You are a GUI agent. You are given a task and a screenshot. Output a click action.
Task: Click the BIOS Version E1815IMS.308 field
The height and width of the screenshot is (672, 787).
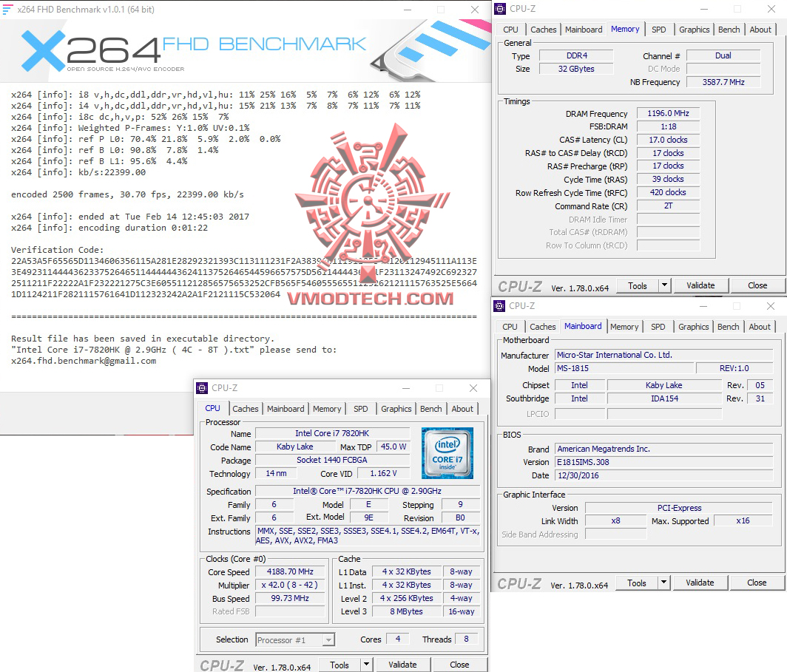(x=664, y=462)
